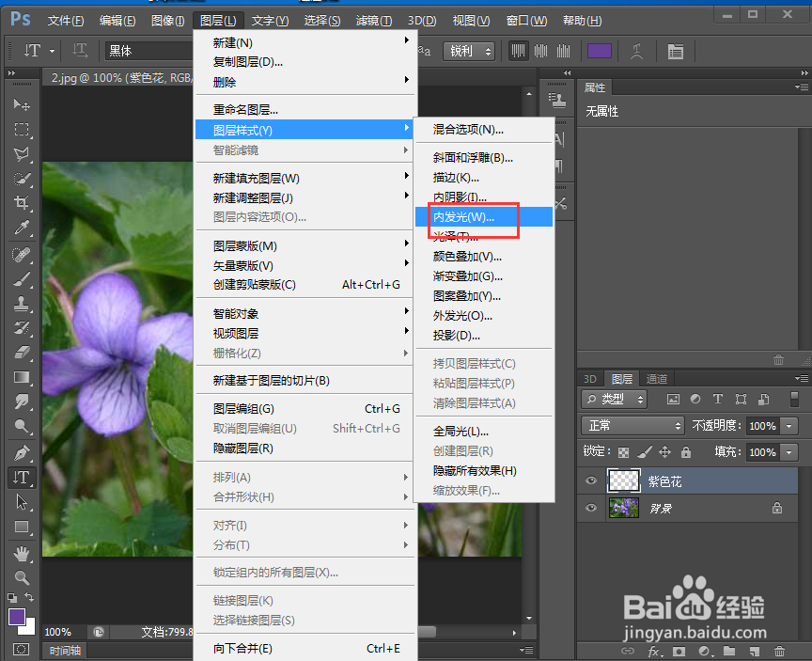Image resolution: width=812 pixels, height=661 pixels.
Task: Toggle lock image pixels brush icon
Action: click(x=644, y=452)
